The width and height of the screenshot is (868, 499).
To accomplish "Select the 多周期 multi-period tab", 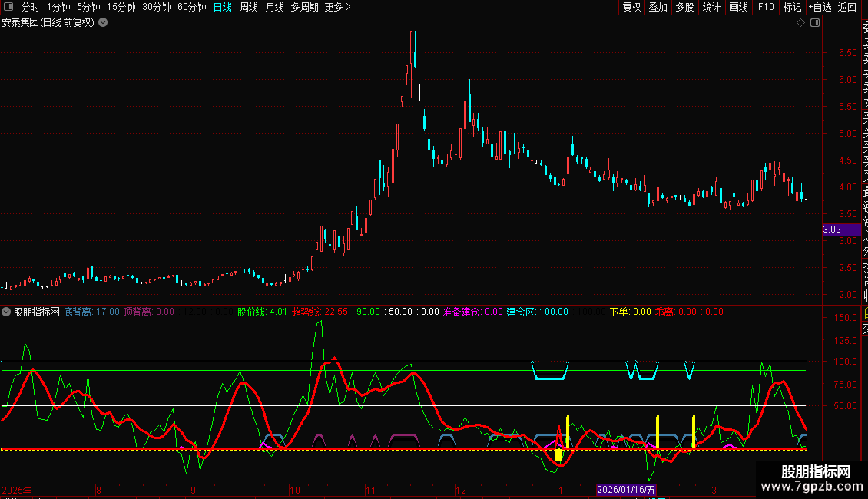I will pos(304,7).
